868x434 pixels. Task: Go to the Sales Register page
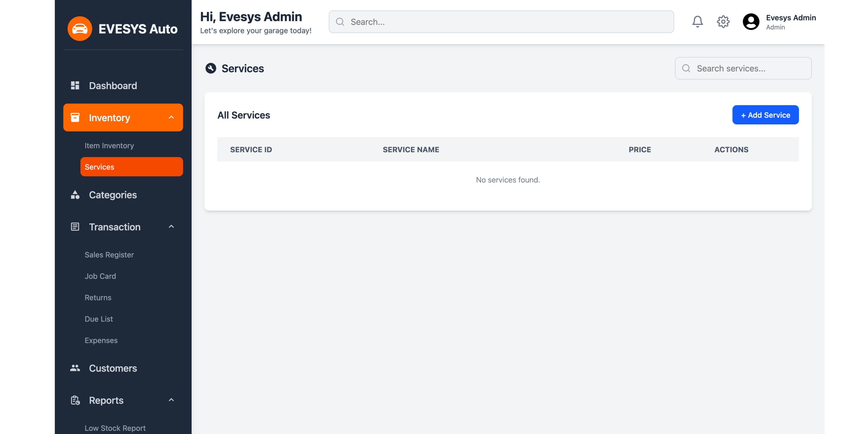109,255
